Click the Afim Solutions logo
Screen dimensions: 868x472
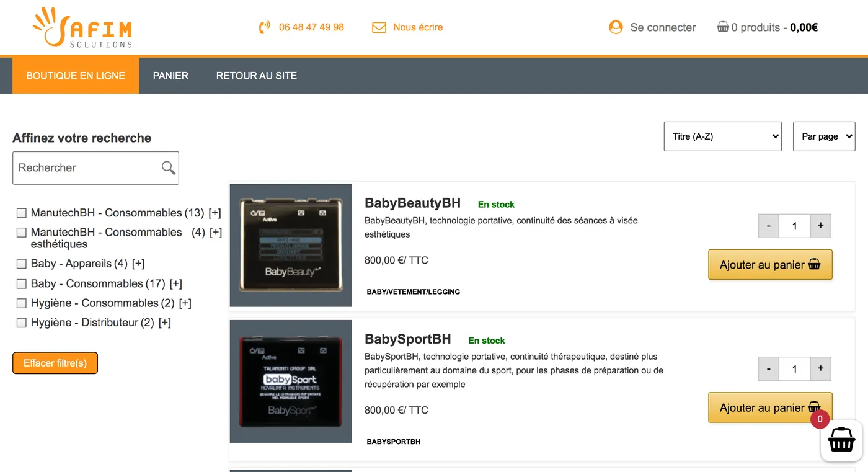(x=82, y=27)
